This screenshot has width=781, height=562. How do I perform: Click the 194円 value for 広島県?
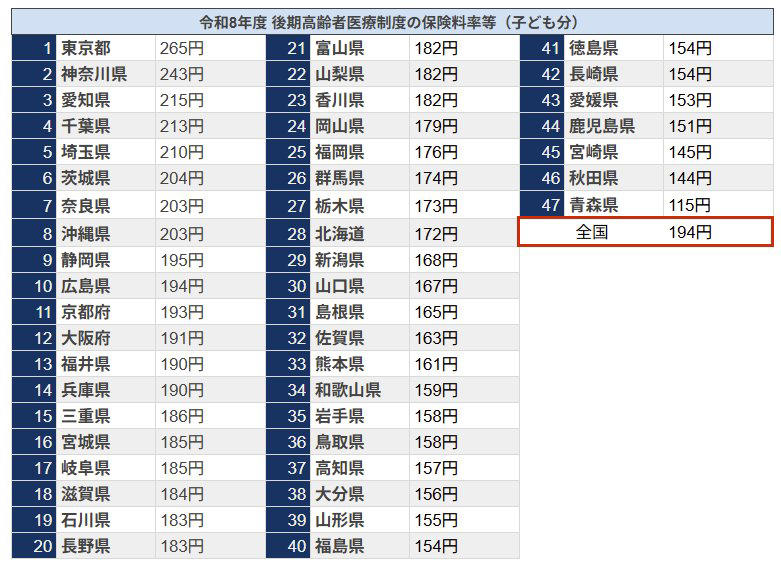pyautogui.click(x=182, y=286)
